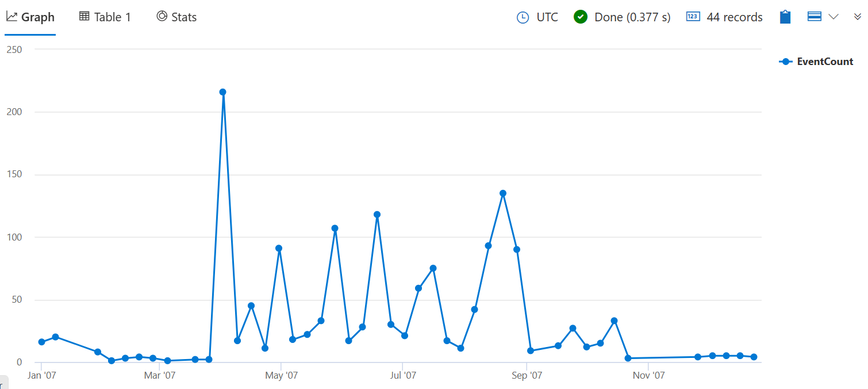Screen dimensions: 868x389
Task: Click the Sep '07 x-axis label
Action: (x=527, y=376)
